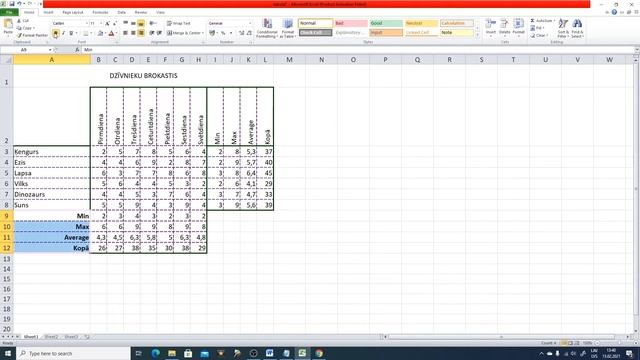Open the Borders dropdown arrow
640x360 pixels.
pos(91,33)
